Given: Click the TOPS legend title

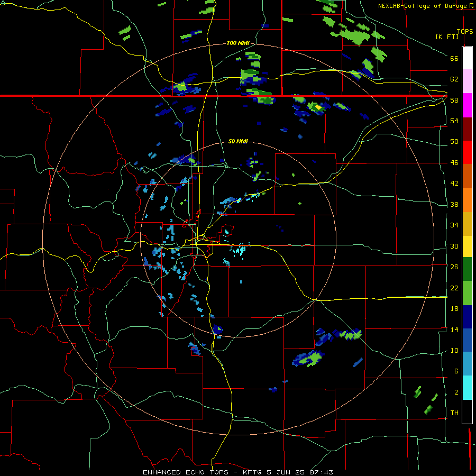Looking at the screenshot, I should (x=465, y=31).
